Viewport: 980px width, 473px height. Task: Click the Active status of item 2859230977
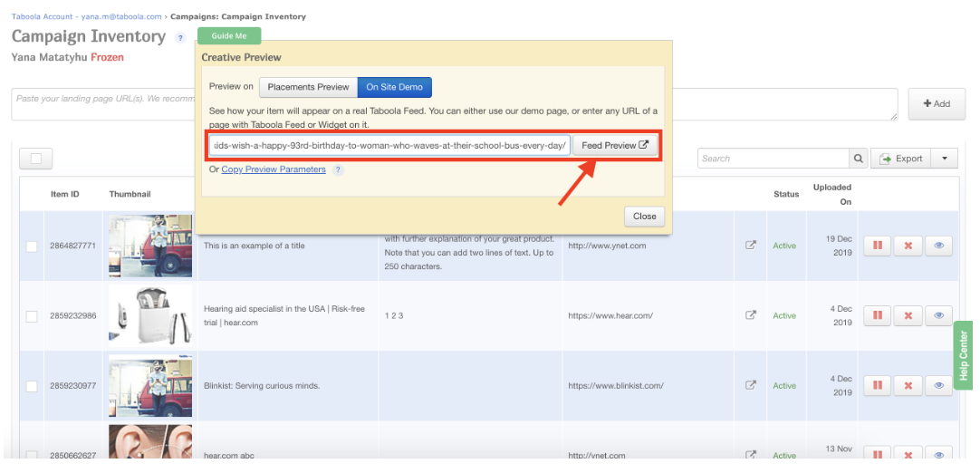pyautogui.click(x=784, y=386)
